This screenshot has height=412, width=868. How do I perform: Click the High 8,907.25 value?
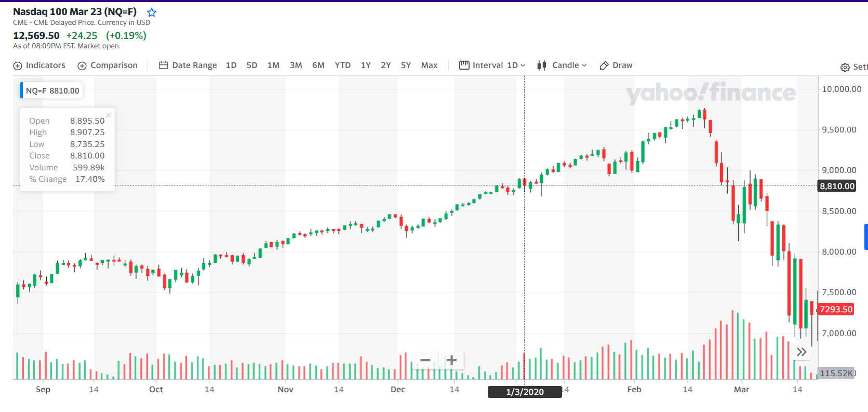click(87, 132)
